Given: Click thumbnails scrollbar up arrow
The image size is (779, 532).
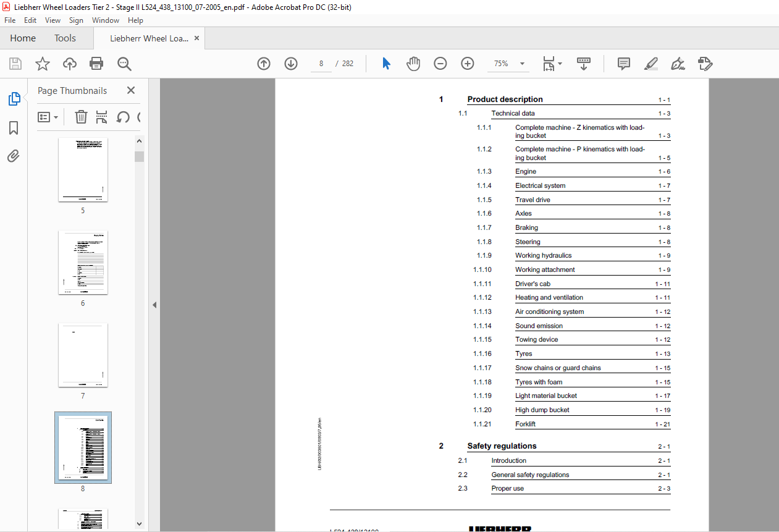Looking at the screenshot, I should (x=139, y=141).
